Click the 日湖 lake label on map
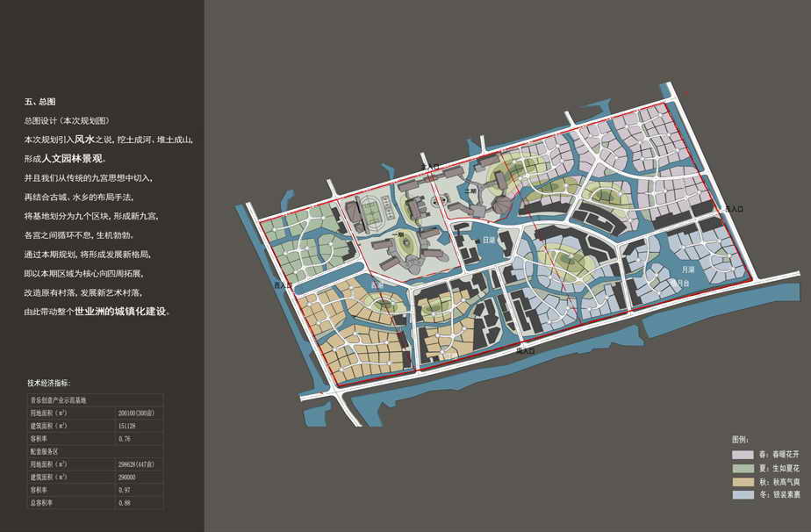Viewport: 811px width, 532px height. (489, 239)
